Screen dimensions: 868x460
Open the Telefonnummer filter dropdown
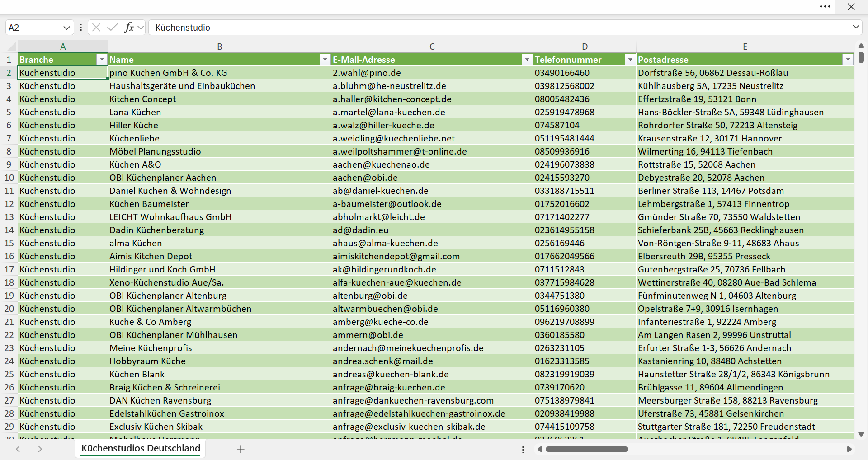click(x=630, y=60)
